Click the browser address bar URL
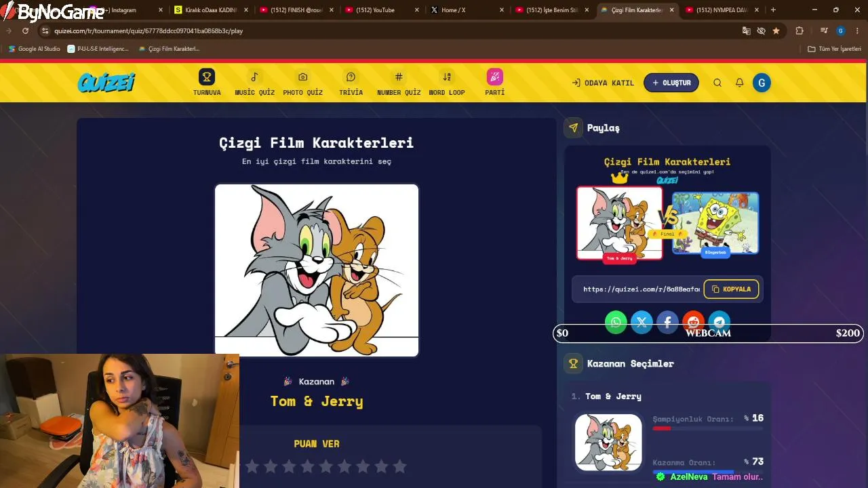This screenshot has height=488, width=868. click(149, 30)
